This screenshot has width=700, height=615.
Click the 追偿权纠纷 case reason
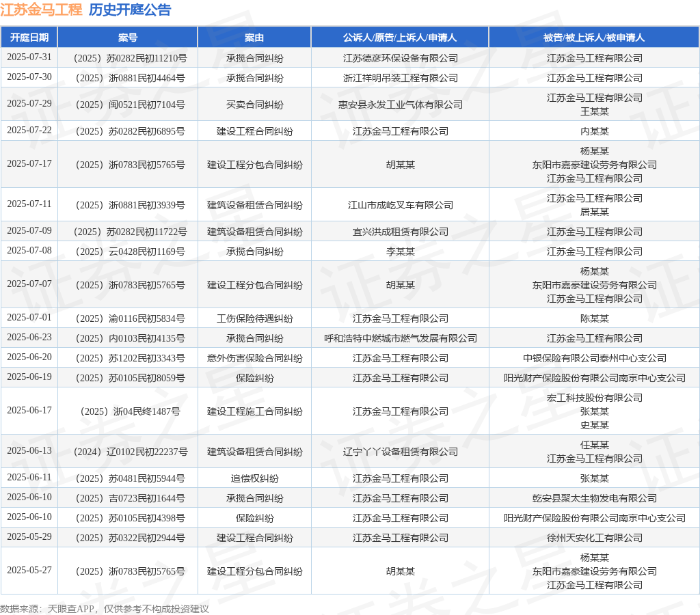tap(254, 478)
